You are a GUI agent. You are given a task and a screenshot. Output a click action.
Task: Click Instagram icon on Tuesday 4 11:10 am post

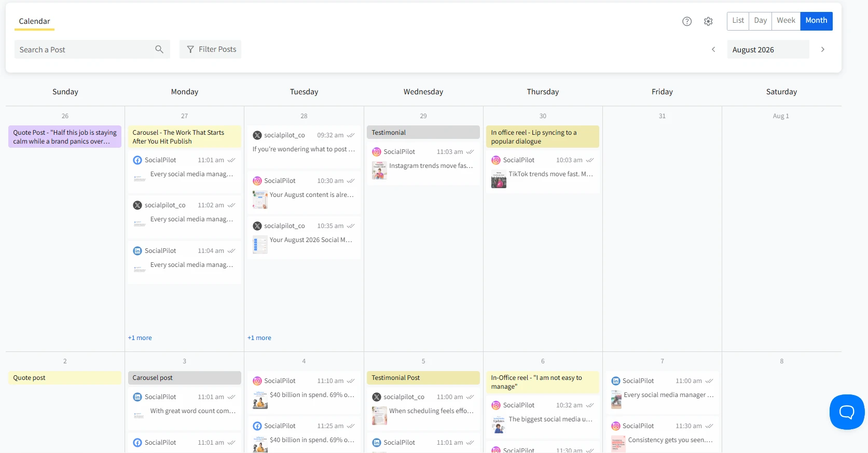pos(257,381)
